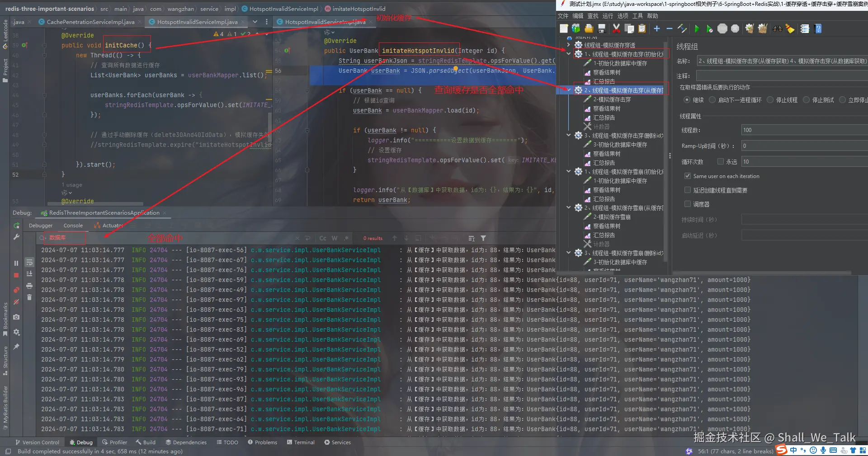Collapse the 3、线程组-模拟缓存雪崩 node
This screenshot has width=868, height=456.
click(x=569, y=253)
